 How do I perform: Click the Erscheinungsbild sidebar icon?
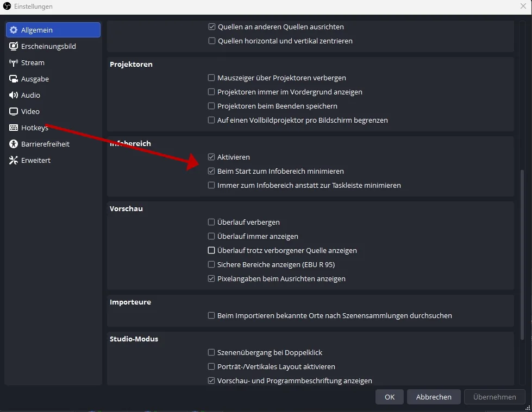pos(14,46)
